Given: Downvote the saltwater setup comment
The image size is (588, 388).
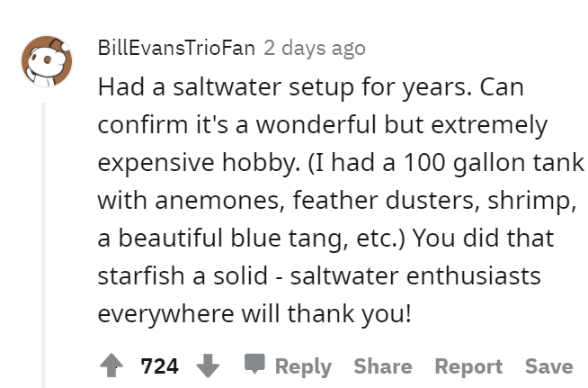Looking at the screenshot, I should (208, 365).
